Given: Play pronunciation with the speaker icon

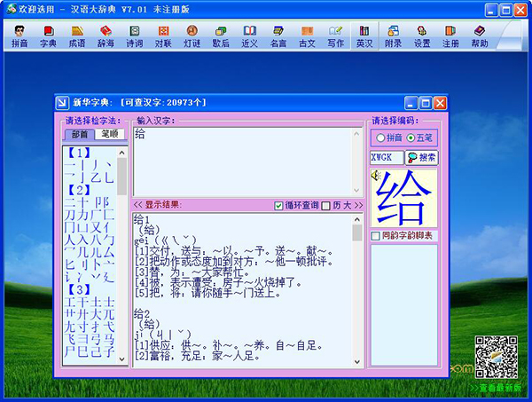Looking at the screenshot, I should [x=376, y=176].
